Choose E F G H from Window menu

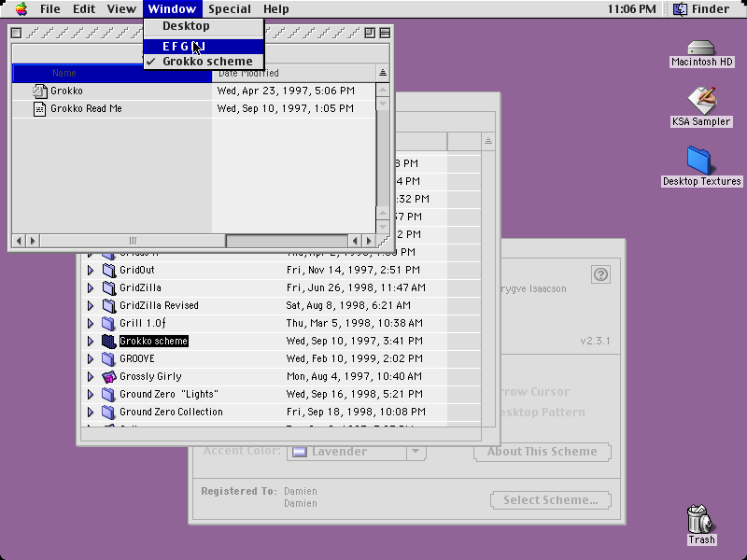(x=204, y=46)
